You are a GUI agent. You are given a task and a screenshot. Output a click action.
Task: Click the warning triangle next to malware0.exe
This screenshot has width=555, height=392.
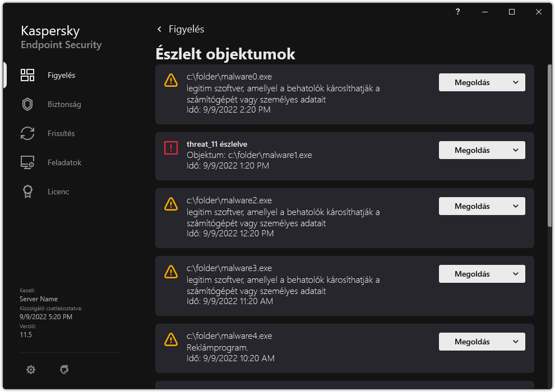click(171, 80)
